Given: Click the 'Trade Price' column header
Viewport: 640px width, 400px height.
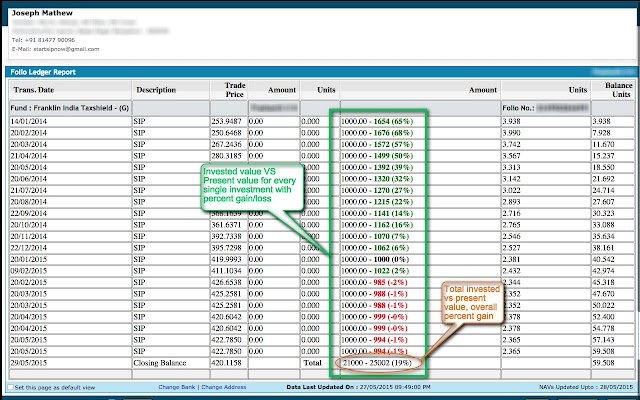Looking at the screenshot, I should [235, 90].
